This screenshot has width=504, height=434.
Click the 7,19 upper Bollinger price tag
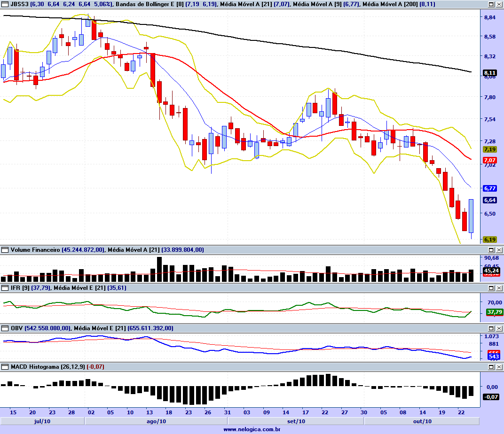pyautogui.click(x=490, y=149)
